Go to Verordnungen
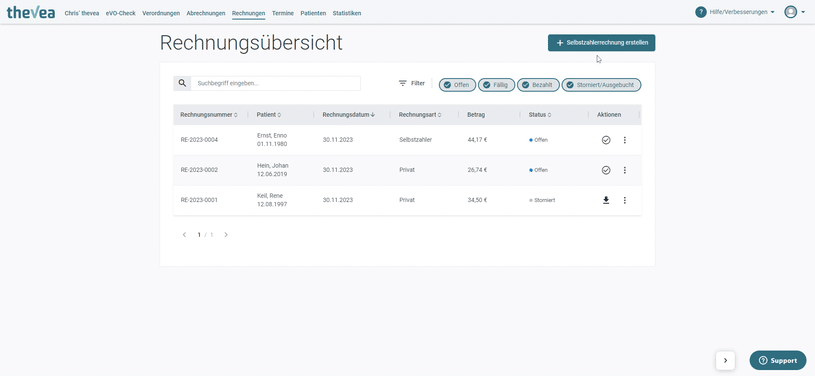The width and height of the screenshot is (815, 376). 161,13
